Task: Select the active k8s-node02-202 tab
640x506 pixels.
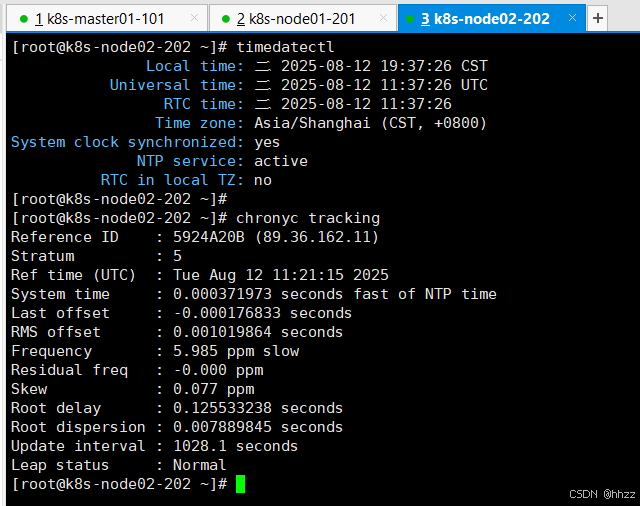Action: pyautogui.click(x=492, y=18)
